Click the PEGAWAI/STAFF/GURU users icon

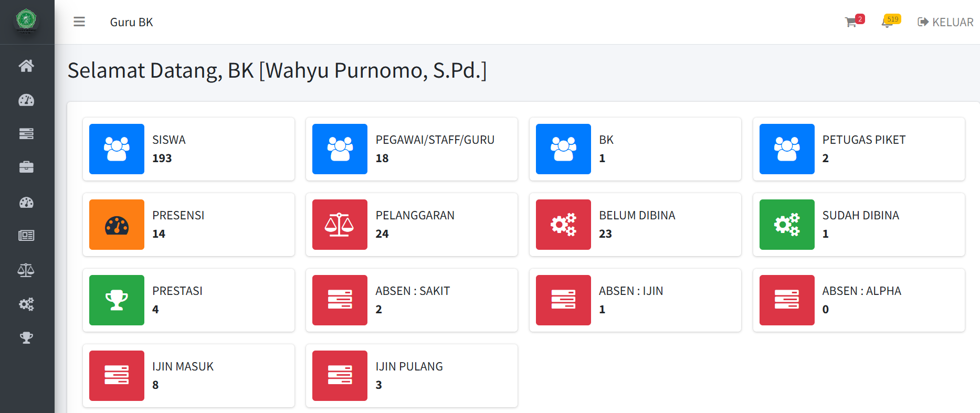point(340,149)
